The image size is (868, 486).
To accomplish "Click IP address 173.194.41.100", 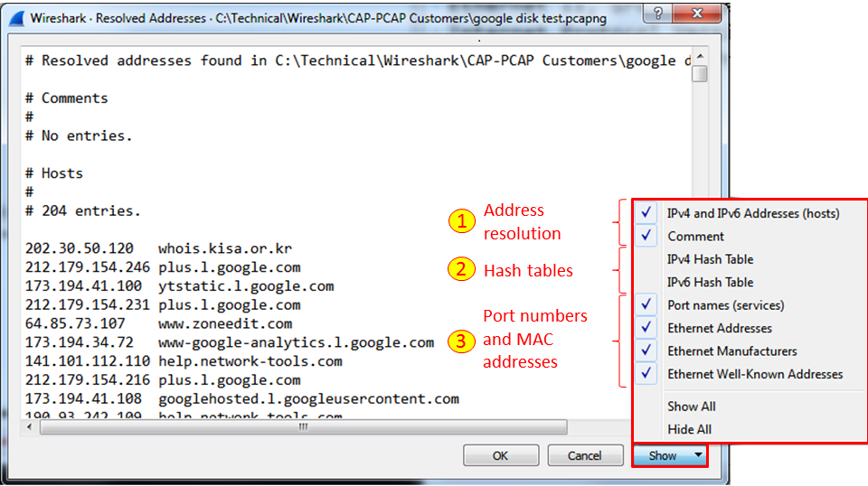I will [x=83, y=286].
